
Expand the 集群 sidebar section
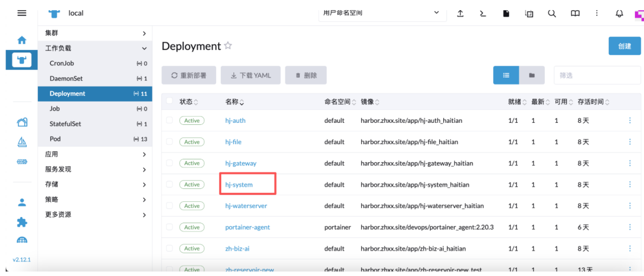pyautogui.click(x=95, y=33)
